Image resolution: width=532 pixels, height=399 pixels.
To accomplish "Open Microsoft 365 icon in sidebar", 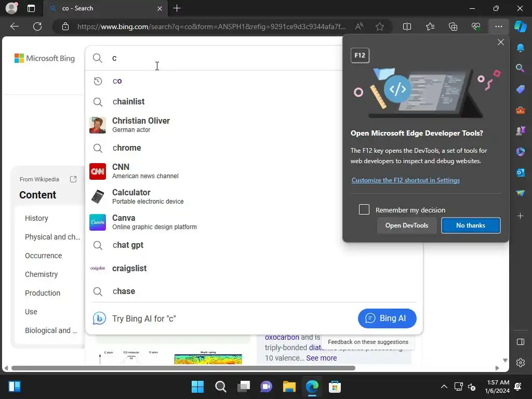I will pos(521,152).
